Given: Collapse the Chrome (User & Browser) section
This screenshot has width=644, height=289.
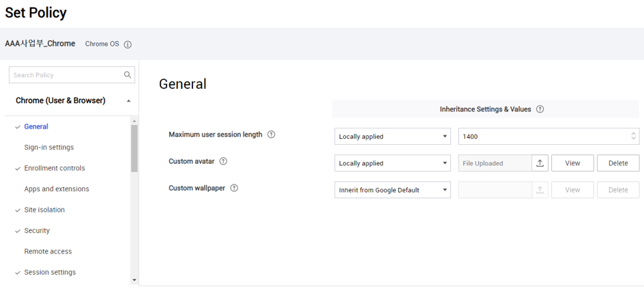Looking at the screenshot, I should [x=129, y=101].
